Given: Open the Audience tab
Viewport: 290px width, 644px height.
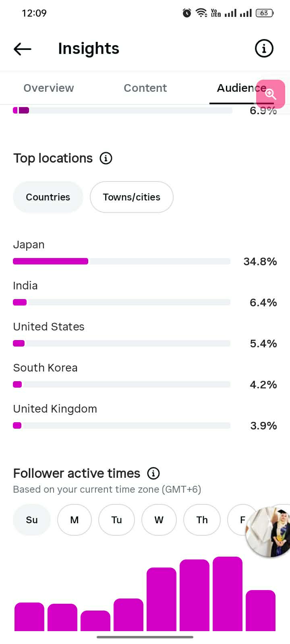Looking at the screenshot, I should (x=242, y=88).
